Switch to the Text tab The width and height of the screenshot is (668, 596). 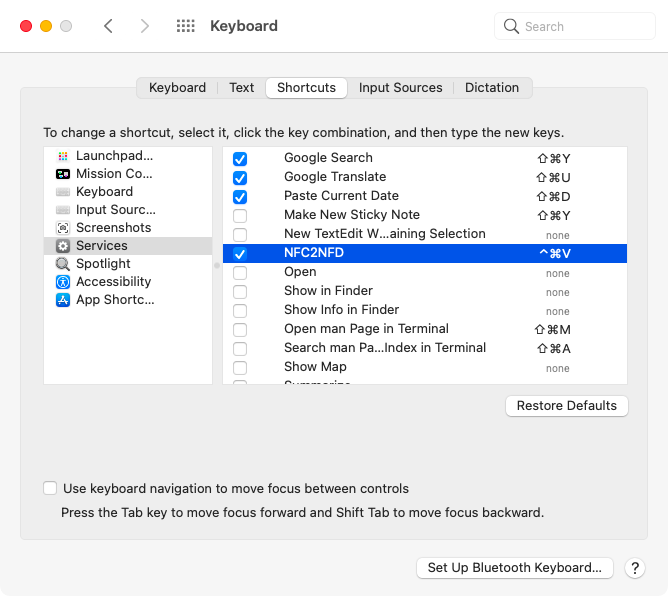[x=241, y=88]
